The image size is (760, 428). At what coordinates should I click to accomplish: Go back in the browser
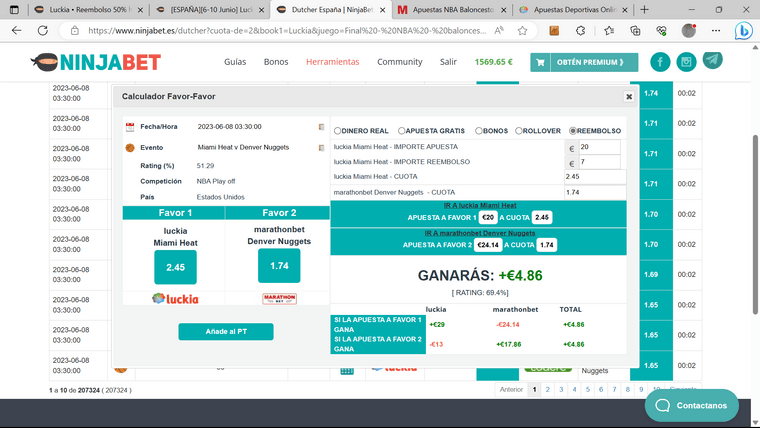click(16, 31)
